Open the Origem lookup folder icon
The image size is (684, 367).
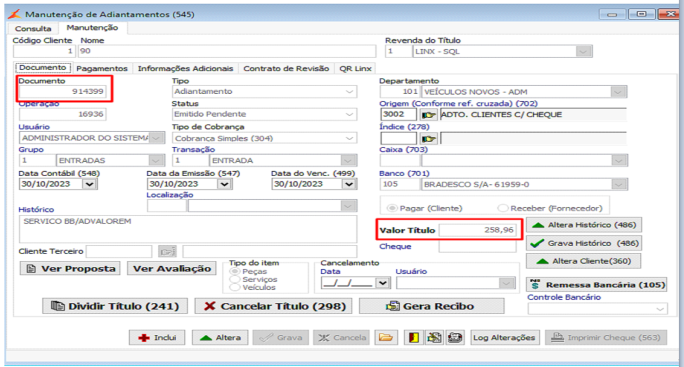[428, 115]
